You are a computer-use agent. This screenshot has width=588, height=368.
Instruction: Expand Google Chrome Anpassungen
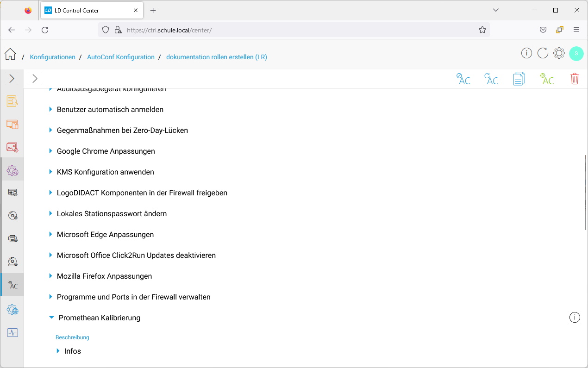pyautogui.click(x=50, y=151)
